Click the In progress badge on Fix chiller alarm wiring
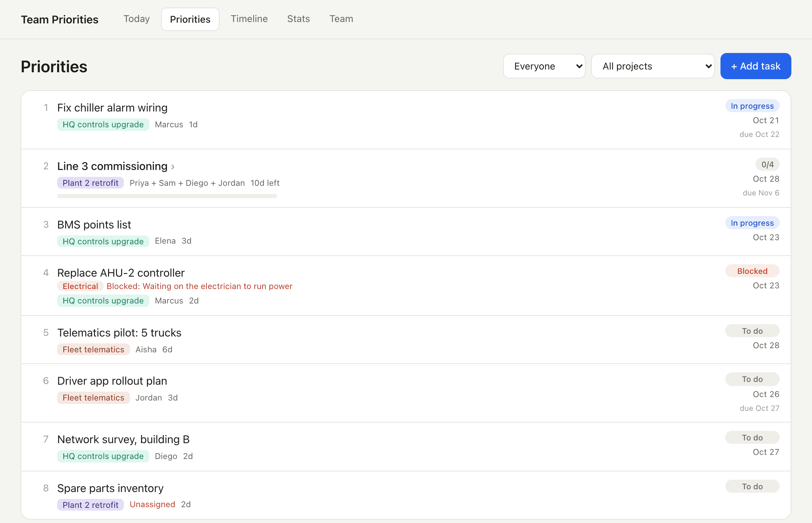 752,106
